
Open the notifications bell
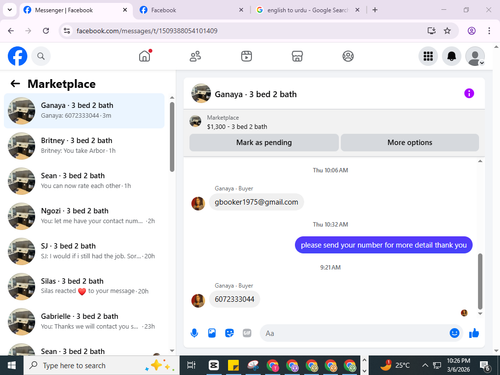click(451, 56)
